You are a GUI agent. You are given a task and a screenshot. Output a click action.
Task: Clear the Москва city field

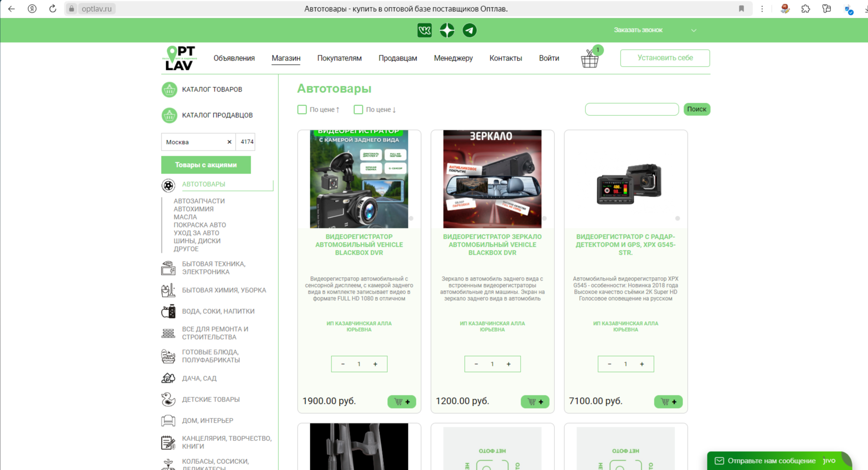click(229, 142)
